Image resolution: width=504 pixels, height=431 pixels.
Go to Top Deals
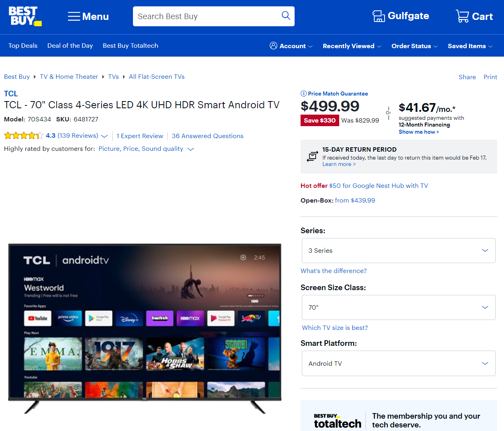[x=23, y=46]
